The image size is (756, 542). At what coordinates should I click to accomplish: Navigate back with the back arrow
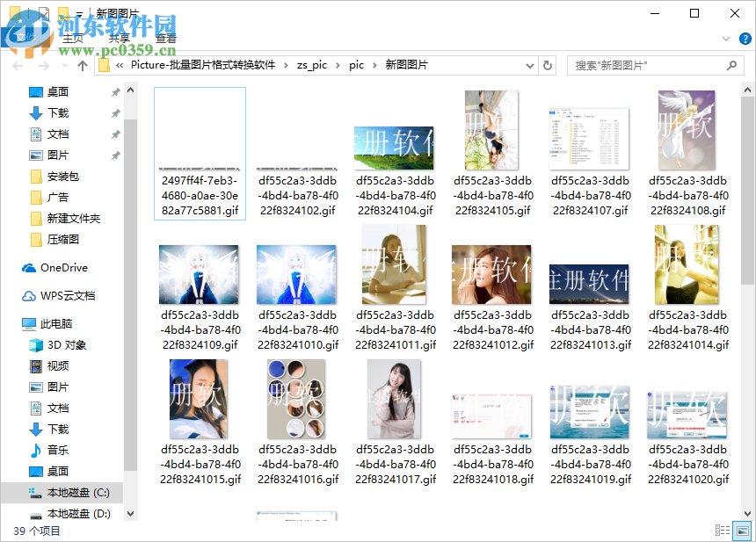(x=18, y=65)
